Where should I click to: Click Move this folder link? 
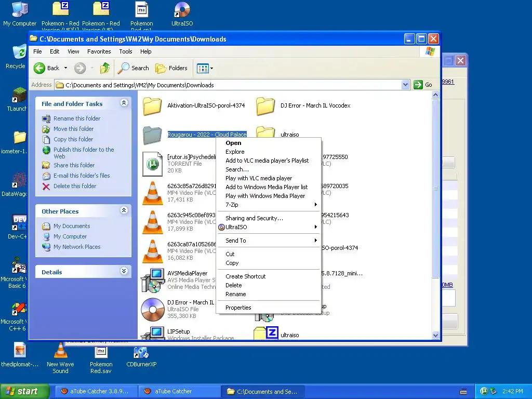73,129
